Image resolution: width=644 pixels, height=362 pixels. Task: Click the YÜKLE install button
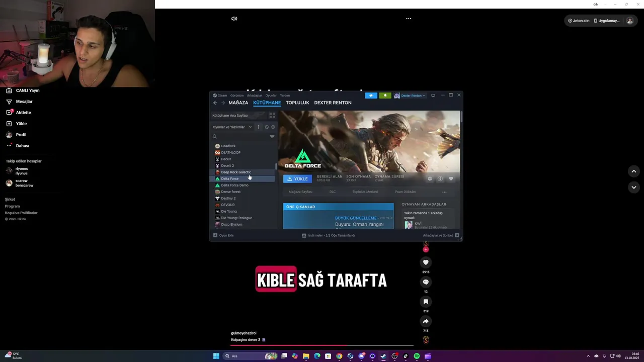tap(297, 179)
